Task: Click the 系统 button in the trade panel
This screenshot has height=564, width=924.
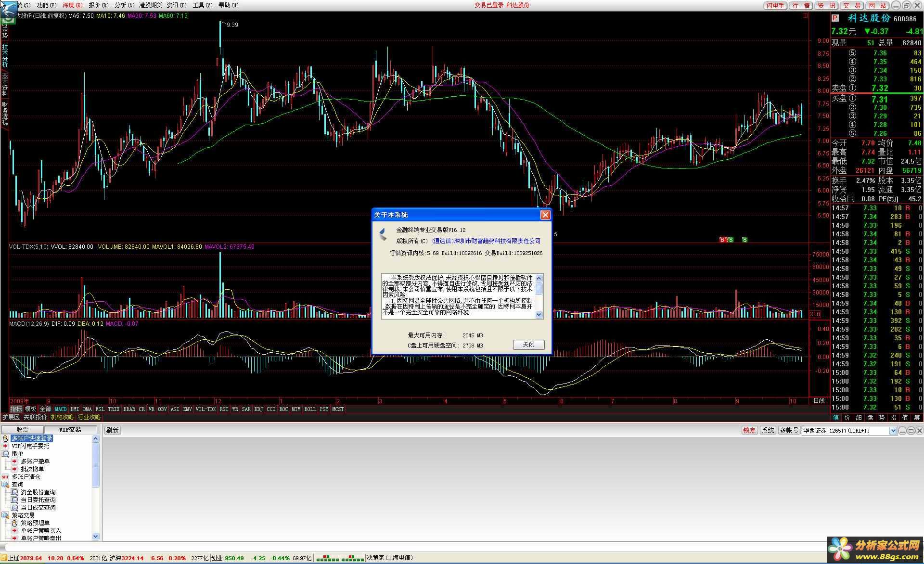Action: 768,431
